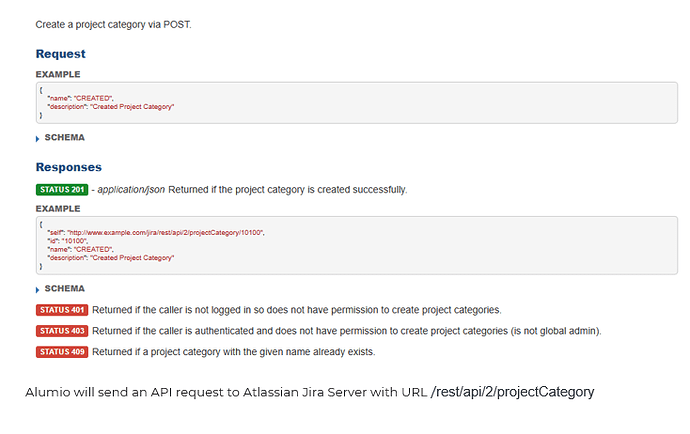Click the "id": "10100" line in response example
Screen dimensions: 690x434
(x=68, y=241)
